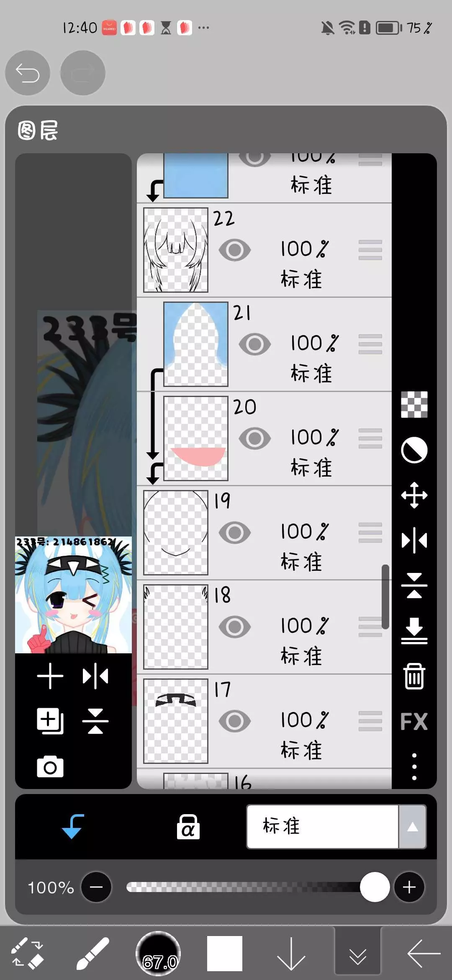This screenshot has width=452, height=980.
Task: Hide layer 17 via the eye icon
Action: click(235, 721)
